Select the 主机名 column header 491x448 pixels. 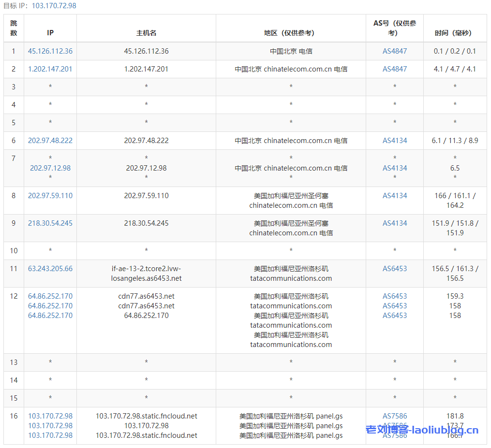pos(146,33)
